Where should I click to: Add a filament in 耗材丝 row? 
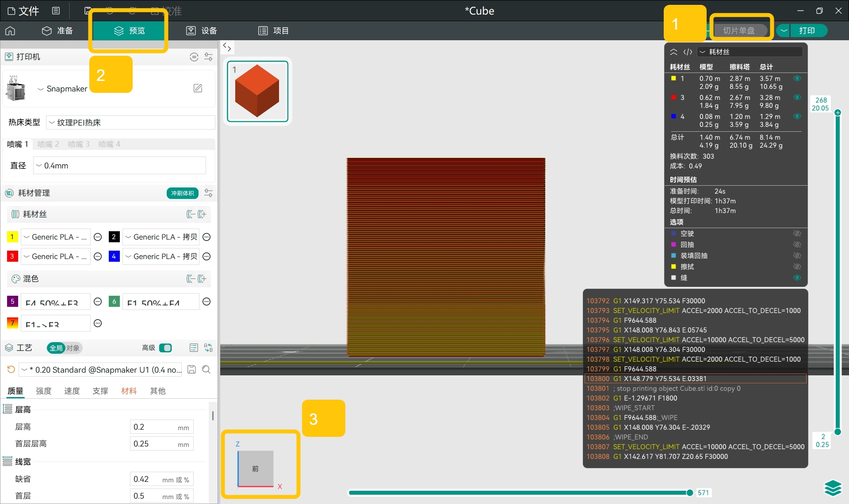tap(202, 214)
